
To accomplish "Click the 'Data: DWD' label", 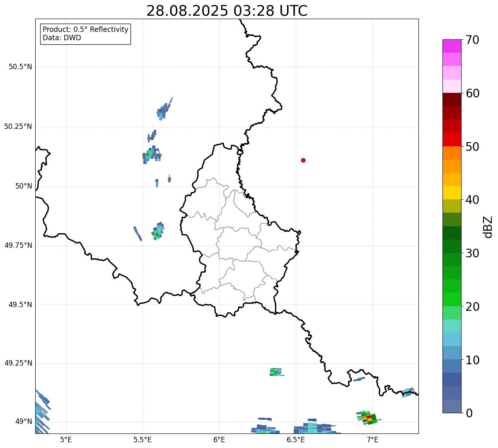I will tap(62, 38).
